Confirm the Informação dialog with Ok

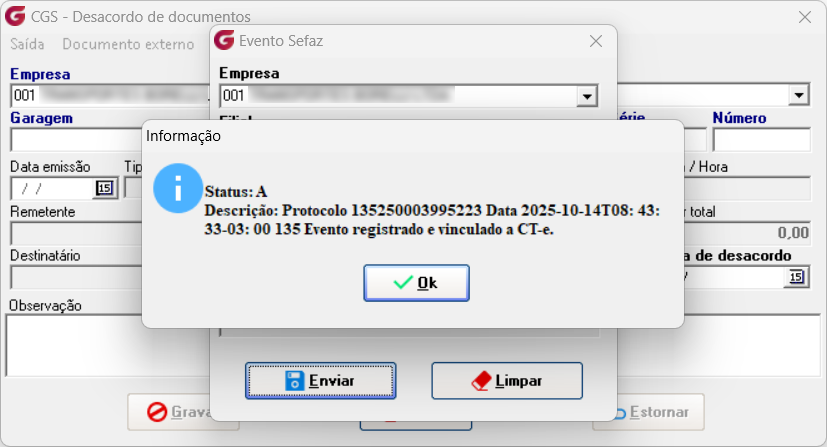[416, 283]
